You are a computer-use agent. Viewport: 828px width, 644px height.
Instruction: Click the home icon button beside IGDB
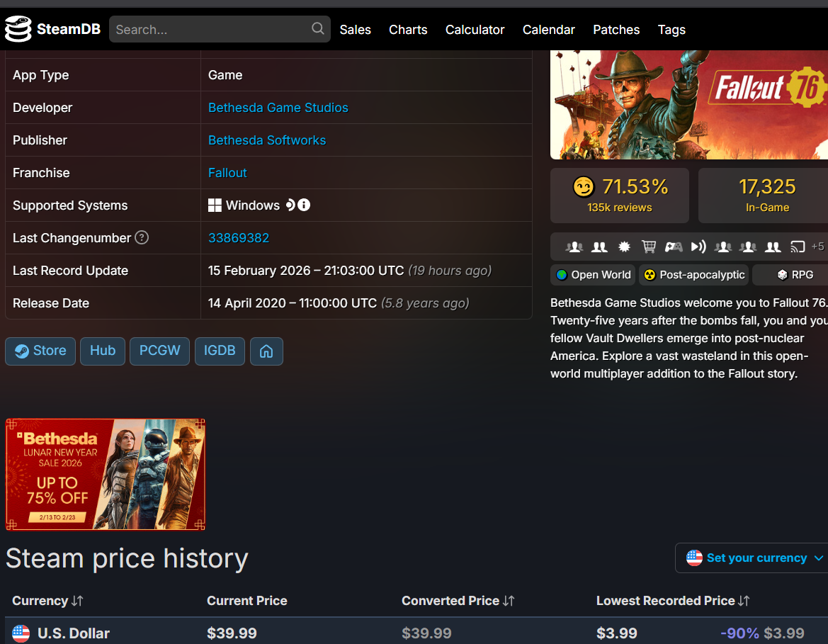[266, 351]
